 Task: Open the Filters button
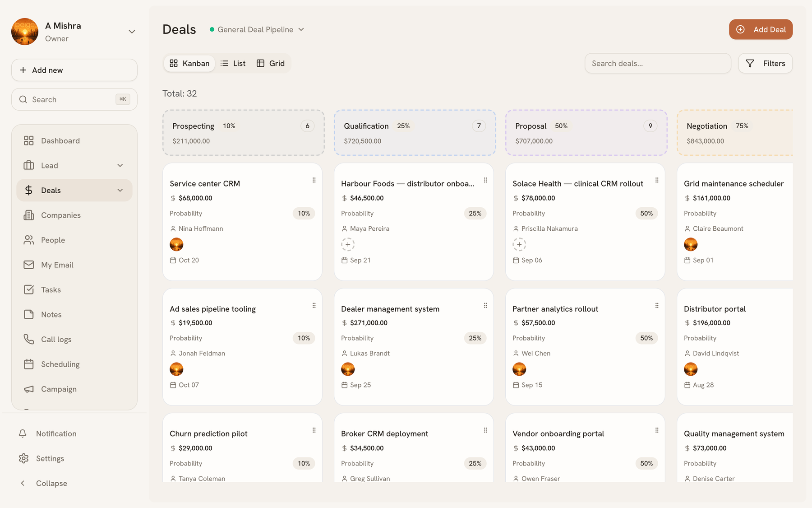pos(765,63)
